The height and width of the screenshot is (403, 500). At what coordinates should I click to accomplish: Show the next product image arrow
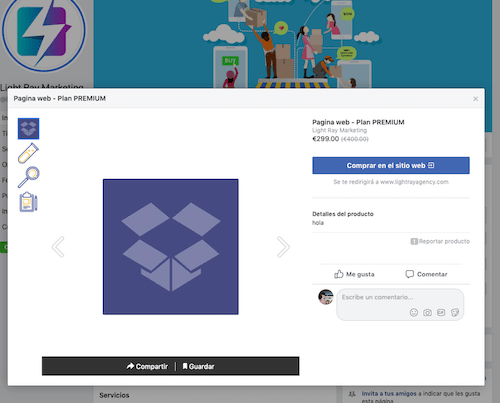pos(283,247)
